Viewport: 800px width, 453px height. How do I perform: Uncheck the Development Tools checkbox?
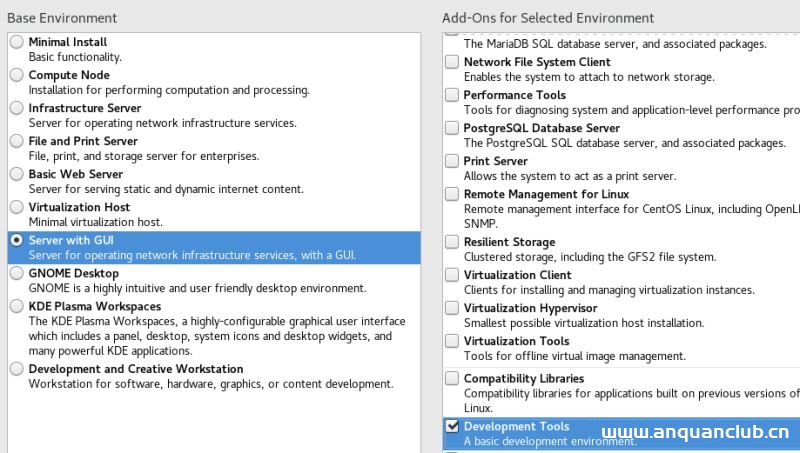pyautogui.click(x=452, y=427)
